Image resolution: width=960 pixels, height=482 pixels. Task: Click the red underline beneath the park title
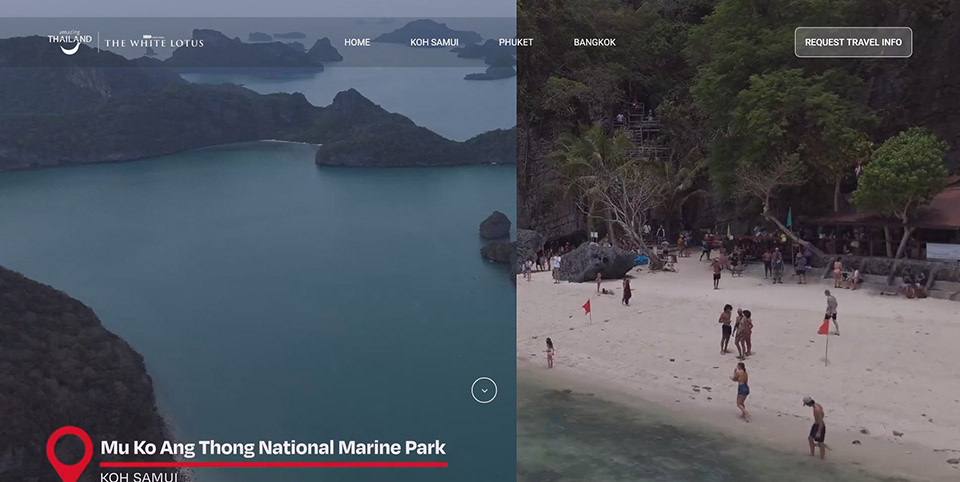pyautogui.click(x=273, y=464)
